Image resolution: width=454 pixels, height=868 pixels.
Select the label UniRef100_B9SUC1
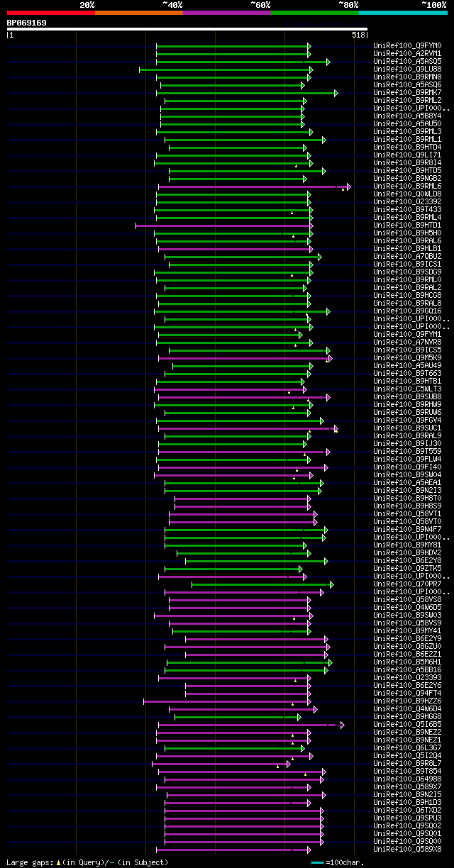pyautogui.click(x=407, y=428)
